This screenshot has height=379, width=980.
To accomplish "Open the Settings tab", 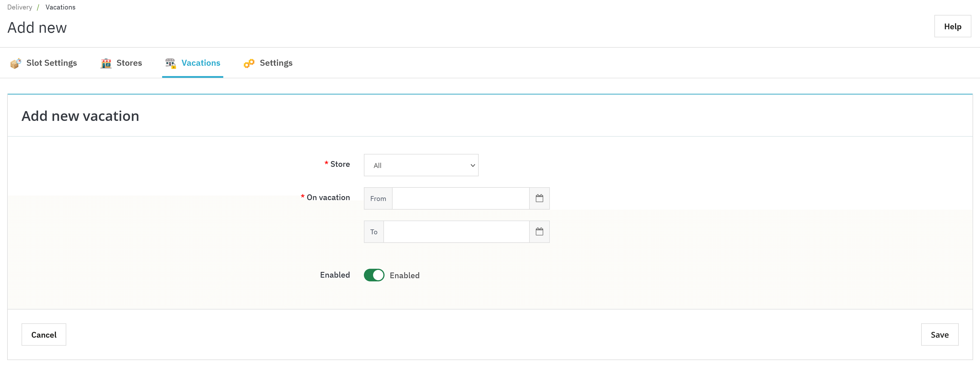I will [268, 63].
